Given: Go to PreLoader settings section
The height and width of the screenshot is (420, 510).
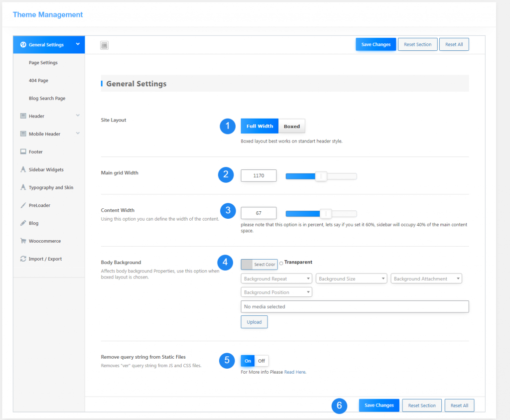Looking at the screenshot, I should click(x=39, y=205).
